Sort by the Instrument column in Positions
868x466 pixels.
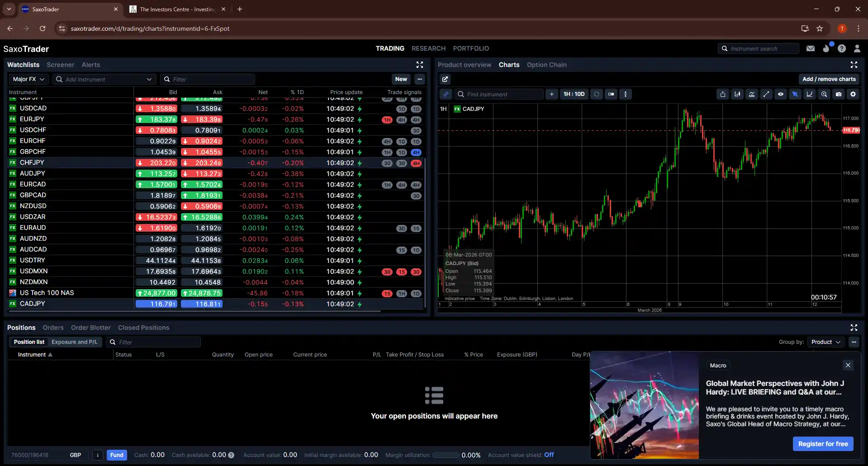click(x=35, y=355)
